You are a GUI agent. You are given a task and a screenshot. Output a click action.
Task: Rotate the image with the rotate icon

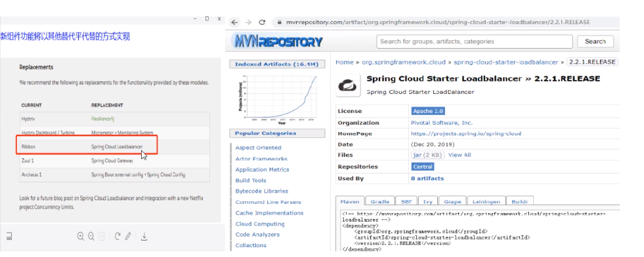[118, 236]
